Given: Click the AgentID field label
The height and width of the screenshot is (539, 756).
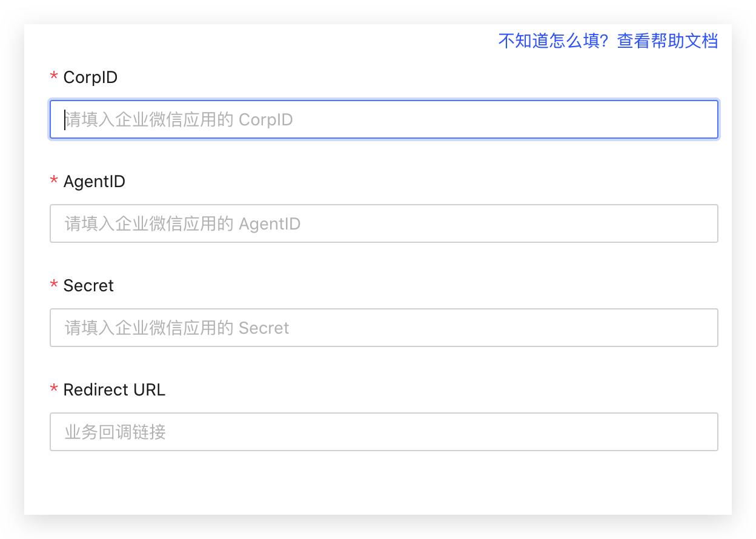Looking at the screenshot, I should (94, 182).
